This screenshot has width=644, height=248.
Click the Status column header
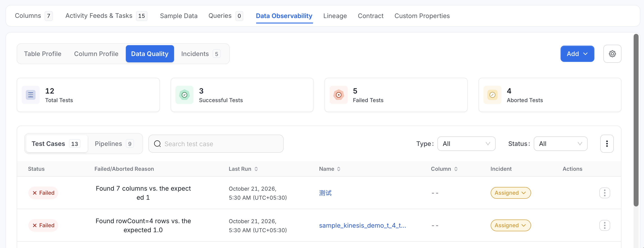(36, 169)
